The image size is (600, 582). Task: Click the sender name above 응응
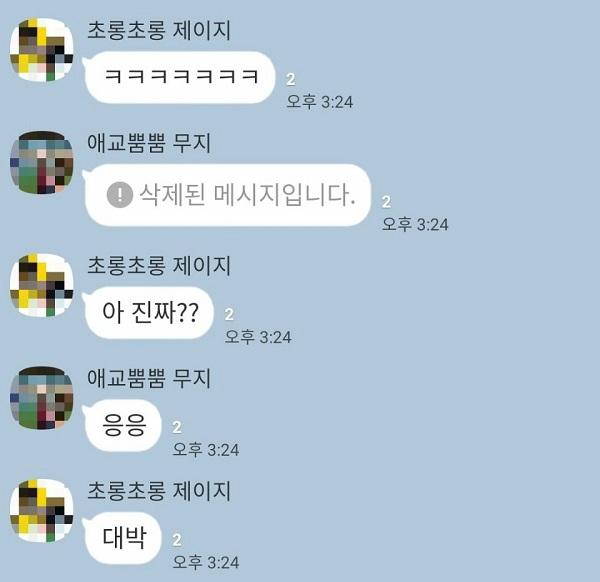149,378
